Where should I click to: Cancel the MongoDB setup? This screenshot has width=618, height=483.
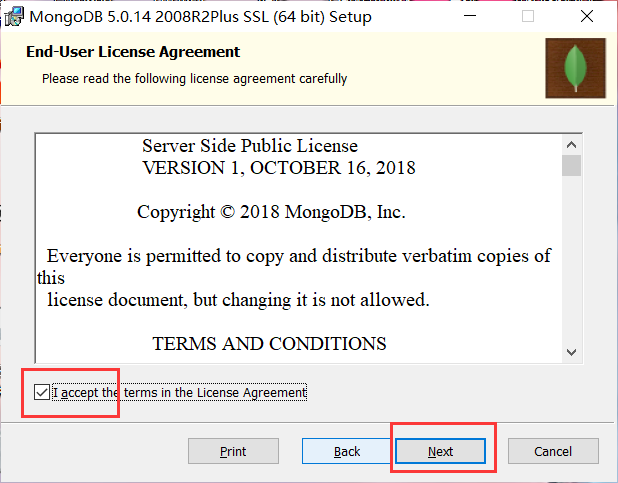553,451
